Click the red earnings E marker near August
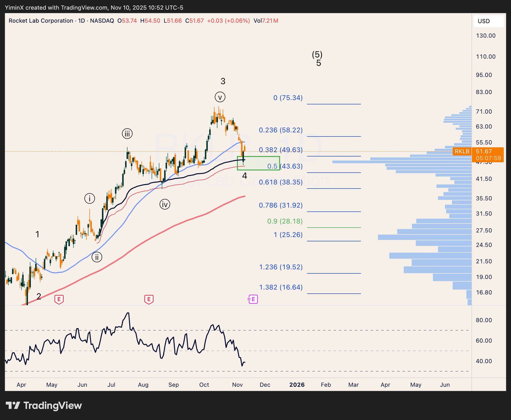Screen dimensions: 511x420 pos(149,299)
